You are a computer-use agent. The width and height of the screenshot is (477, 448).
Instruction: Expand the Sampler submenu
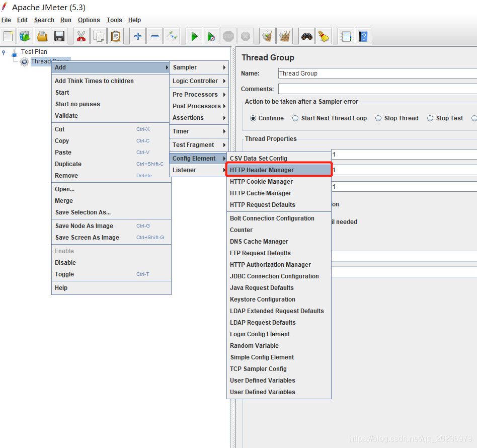[199, 67]
